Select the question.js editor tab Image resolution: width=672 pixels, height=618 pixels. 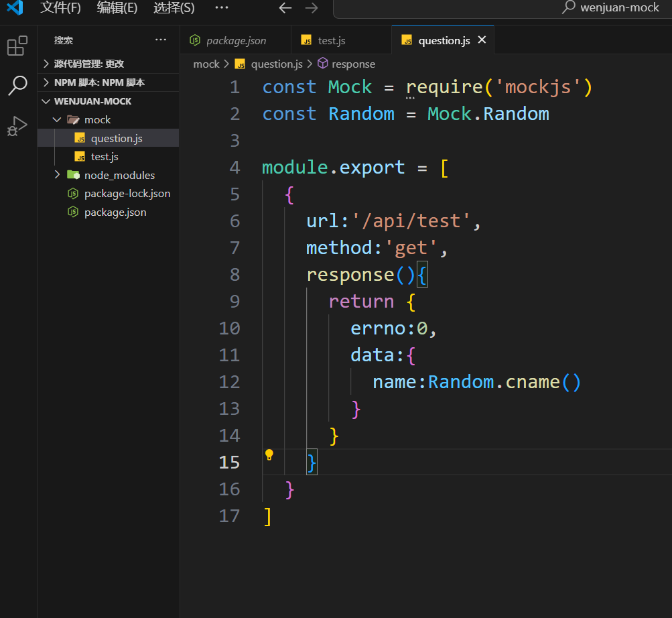[444, 40]
